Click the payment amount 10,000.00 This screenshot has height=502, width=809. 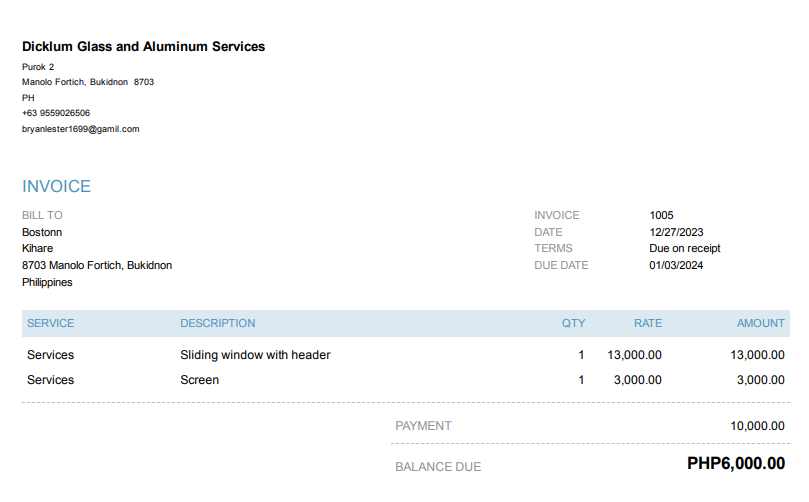pyautogui.click(x=757, y=426)
